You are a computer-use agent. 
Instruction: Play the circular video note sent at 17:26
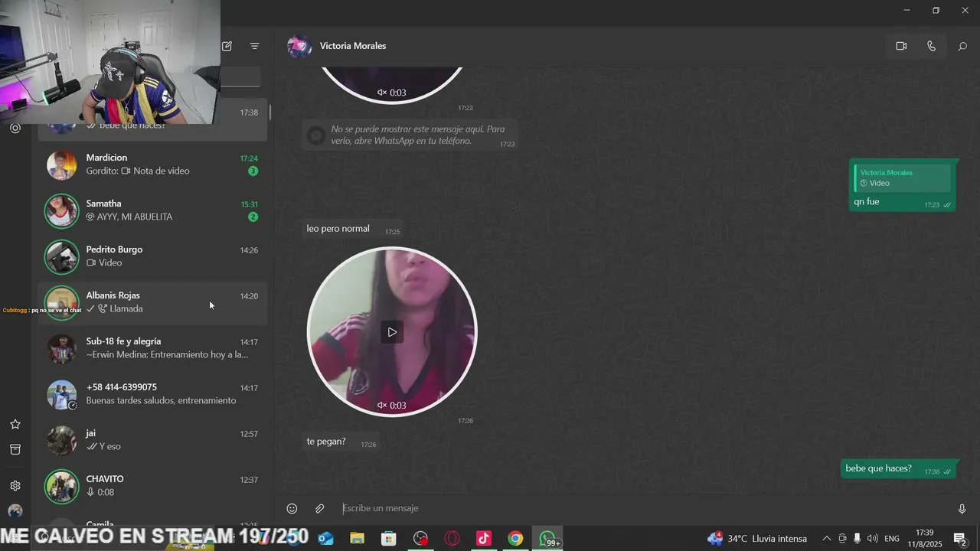pos(392,332)
